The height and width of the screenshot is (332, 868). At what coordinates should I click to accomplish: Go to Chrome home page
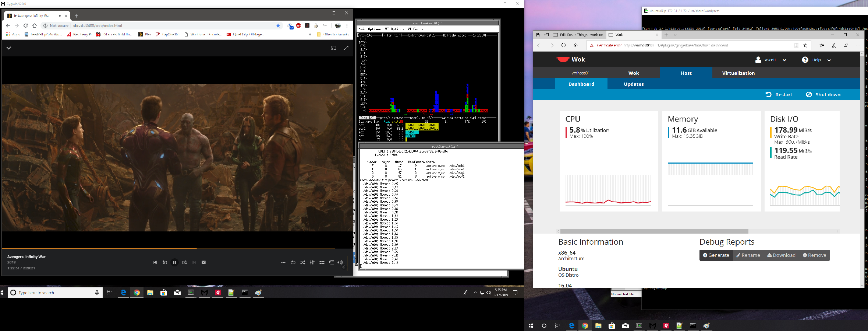[34, 25]
